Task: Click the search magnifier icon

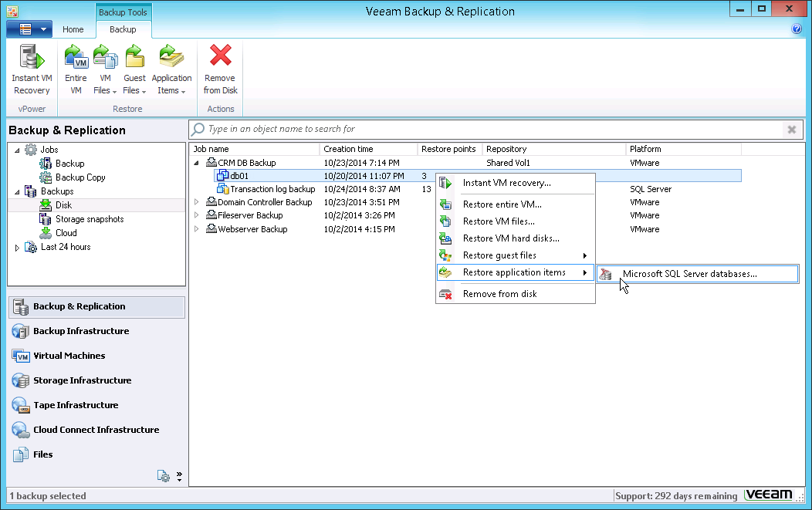Action: pos(198,129)
